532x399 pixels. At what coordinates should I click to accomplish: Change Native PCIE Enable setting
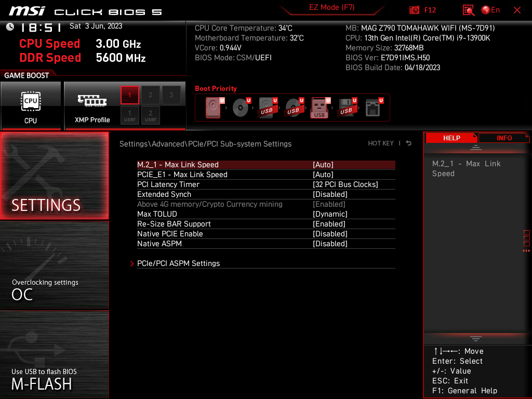(x=330, y=234)
